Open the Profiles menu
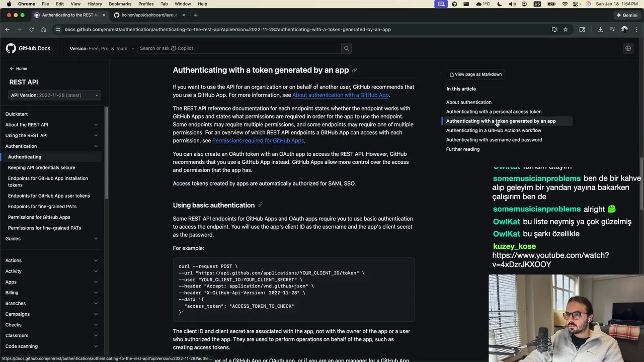The image size is (644, 362). pyautogui.click(x=146, y=4)
